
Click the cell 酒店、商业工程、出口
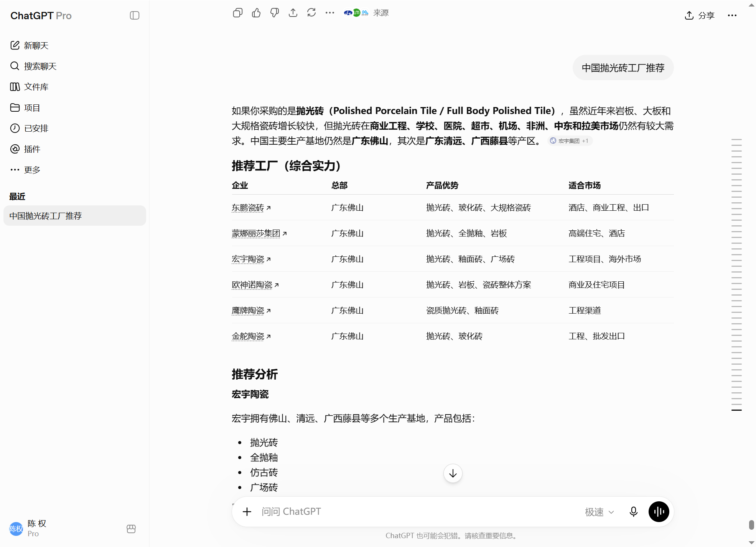[x=609, y=208]
